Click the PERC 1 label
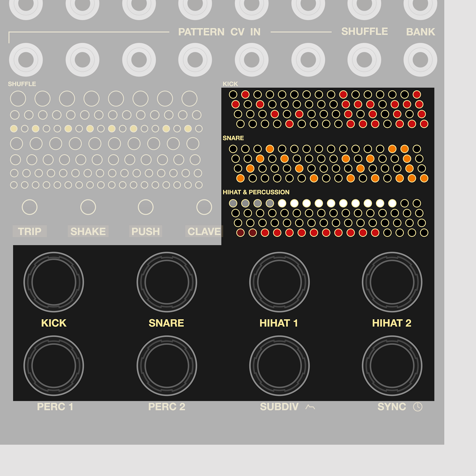The height and width of the screenshot is (476, 476). (55, 407)
